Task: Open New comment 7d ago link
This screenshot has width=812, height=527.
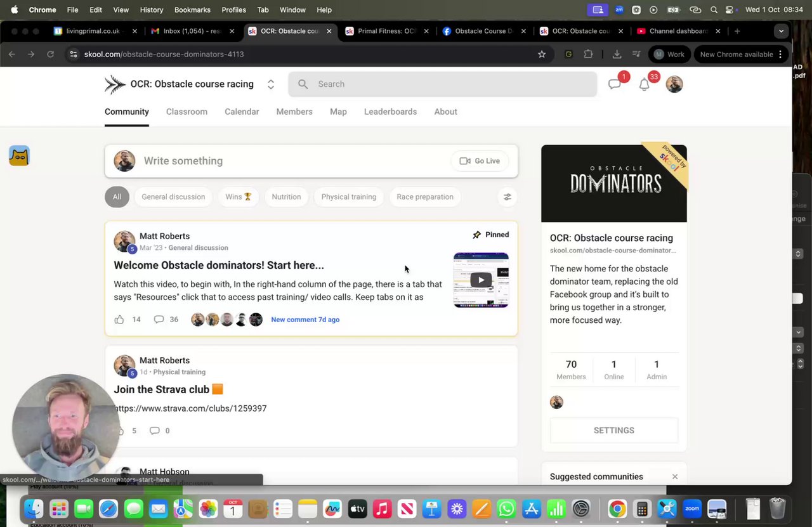Action: 305,320
